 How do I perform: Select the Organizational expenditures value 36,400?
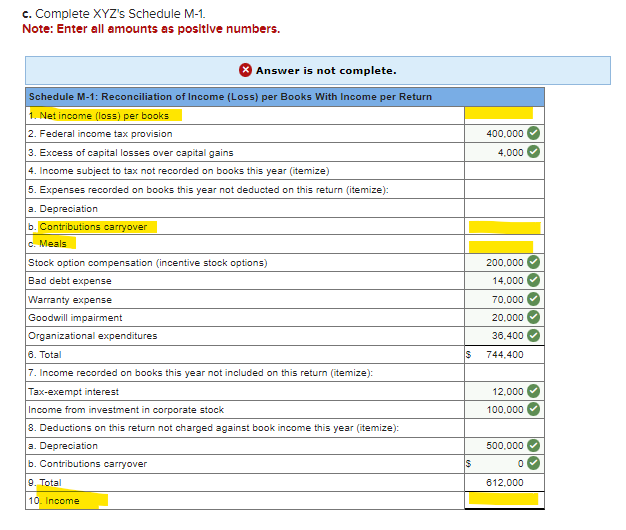(x=507, y=336)
